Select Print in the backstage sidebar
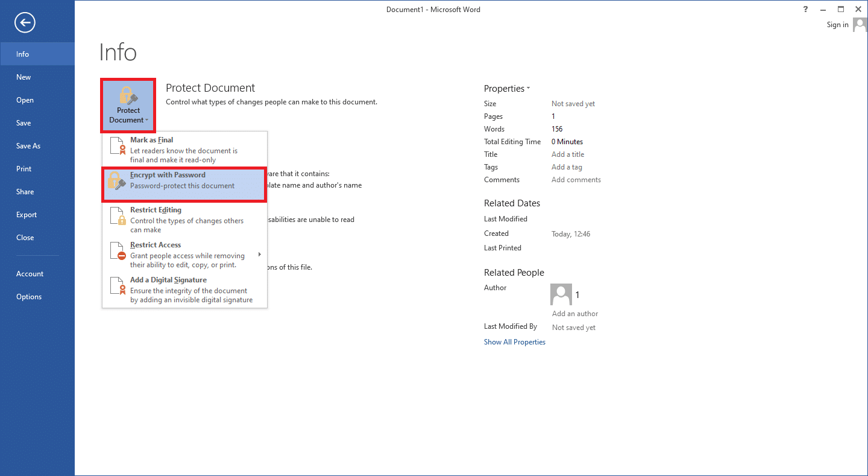Viewport: 868px width, 476px height. (24, 169)
